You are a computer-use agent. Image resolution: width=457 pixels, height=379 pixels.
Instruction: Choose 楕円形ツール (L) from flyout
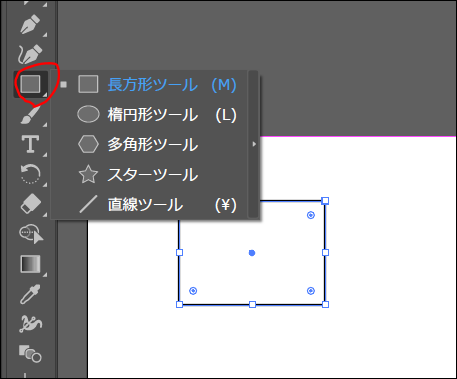point(149,114)
